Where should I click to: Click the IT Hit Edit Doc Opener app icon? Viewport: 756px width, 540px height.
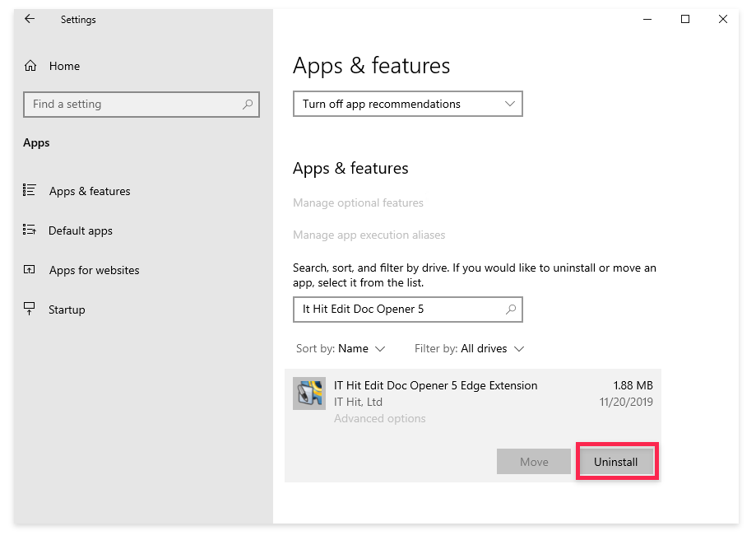(309, 393)
